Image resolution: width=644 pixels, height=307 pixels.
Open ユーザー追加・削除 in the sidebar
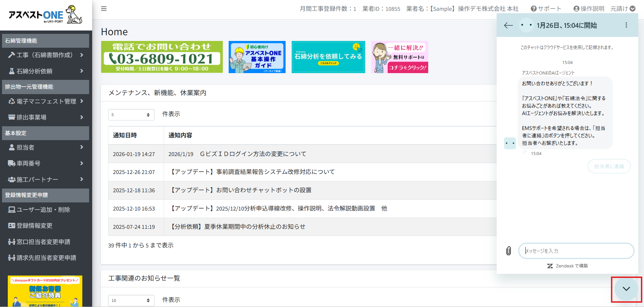43,210
